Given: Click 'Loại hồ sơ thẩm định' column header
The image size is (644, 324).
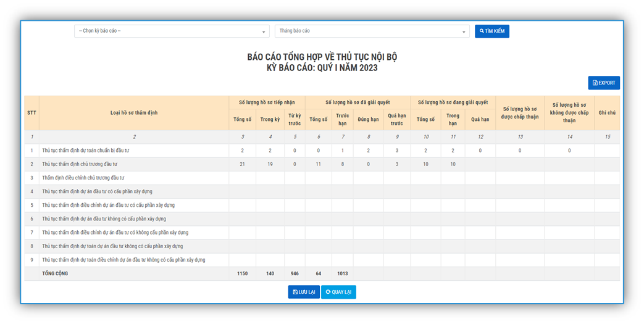Looking at the screenshot, I should [x=134, y=113].
